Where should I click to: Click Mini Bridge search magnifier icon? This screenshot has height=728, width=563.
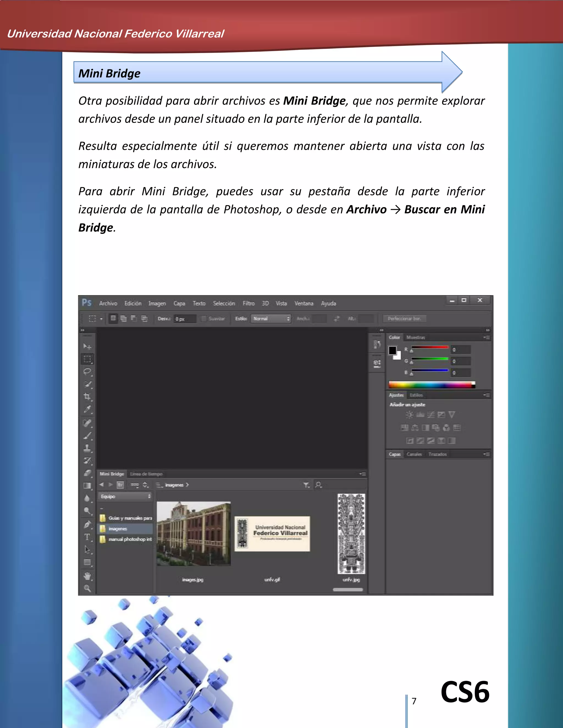(x=319, y=485)
